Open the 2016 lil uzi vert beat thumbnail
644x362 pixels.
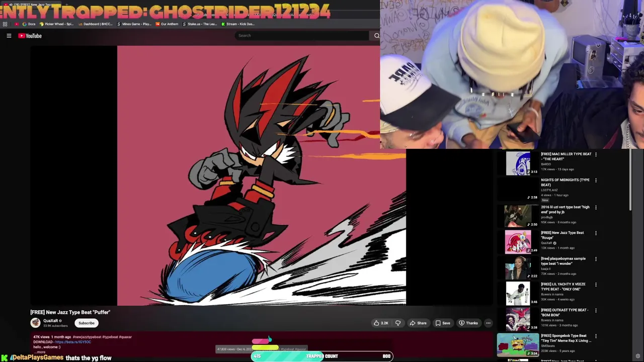pyautogui.click(x=518, y=216)
